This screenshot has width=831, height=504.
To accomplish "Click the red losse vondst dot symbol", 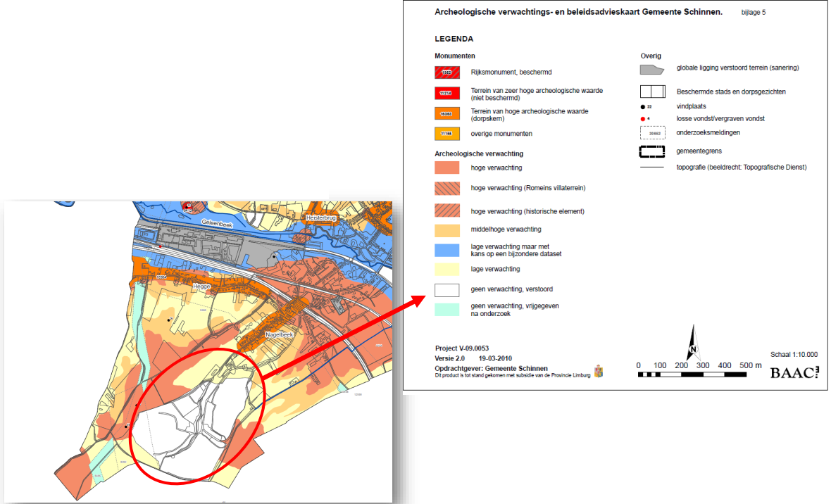I will point(644,119).
